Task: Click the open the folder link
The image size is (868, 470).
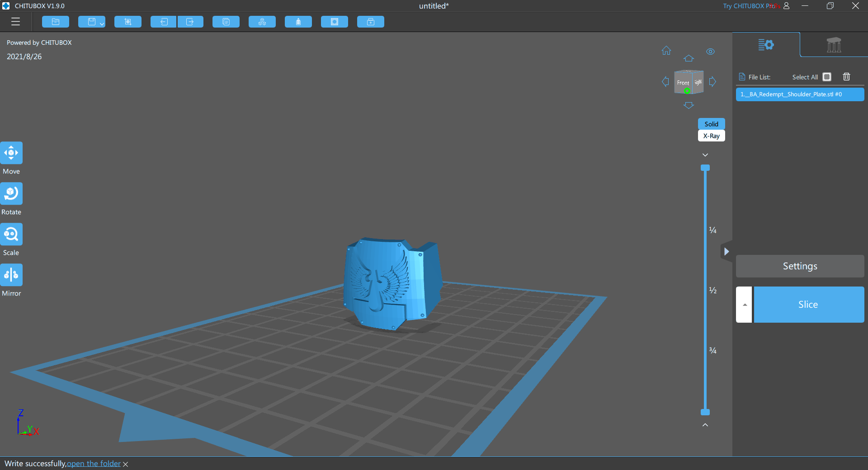Action: tap(94, 464)
